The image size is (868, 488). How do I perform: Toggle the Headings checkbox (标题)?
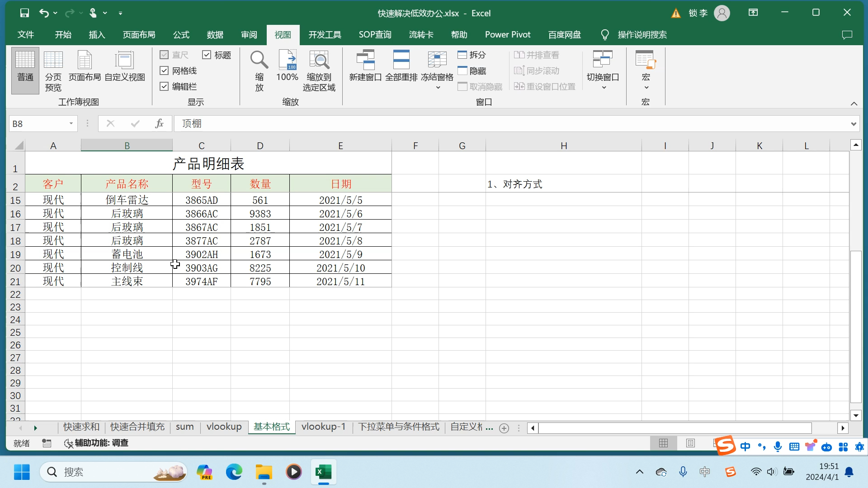[207, 55]
